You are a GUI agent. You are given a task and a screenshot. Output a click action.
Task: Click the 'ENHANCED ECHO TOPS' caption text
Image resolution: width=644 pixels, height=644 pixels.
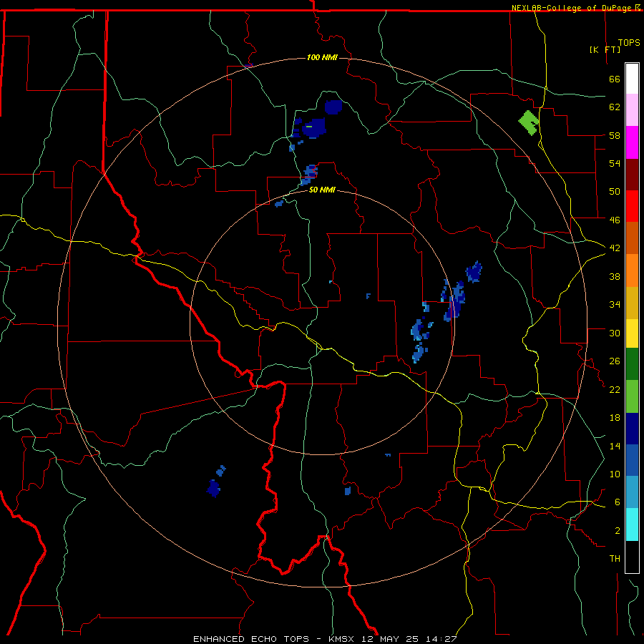251,639
